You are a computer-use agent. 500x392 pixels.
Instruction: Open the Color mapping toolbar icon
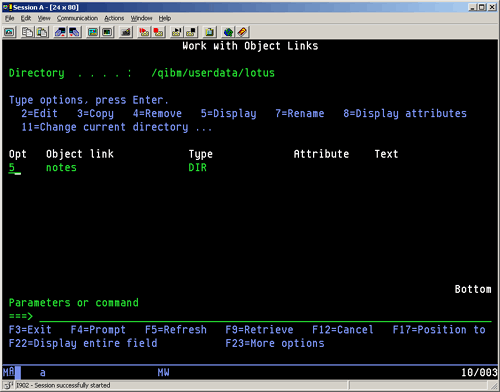[x=107, y=32]
